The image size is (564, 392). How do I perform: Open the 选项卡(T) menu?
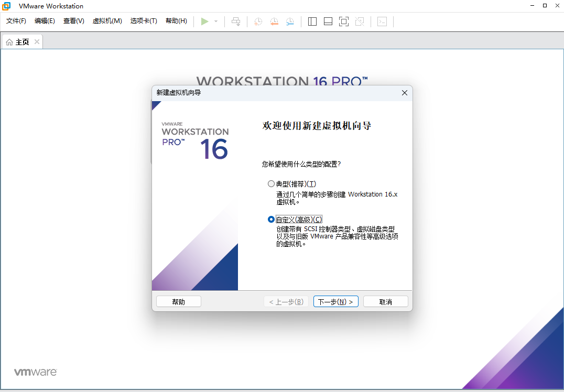[x=144, y=21]
